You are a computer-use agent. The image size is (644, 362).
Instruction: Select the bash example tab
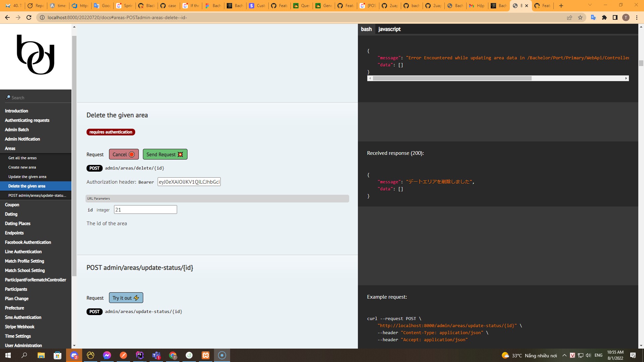point(366,29)
